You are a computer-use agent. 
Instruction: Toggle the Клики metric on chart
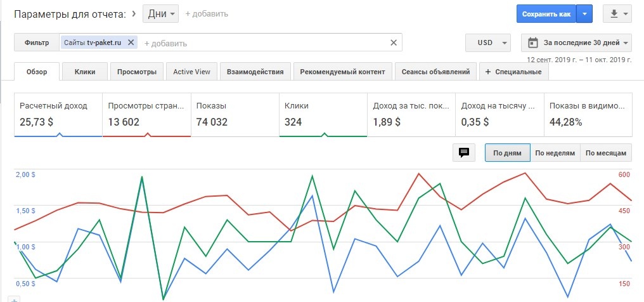click(x=323, y=114)
